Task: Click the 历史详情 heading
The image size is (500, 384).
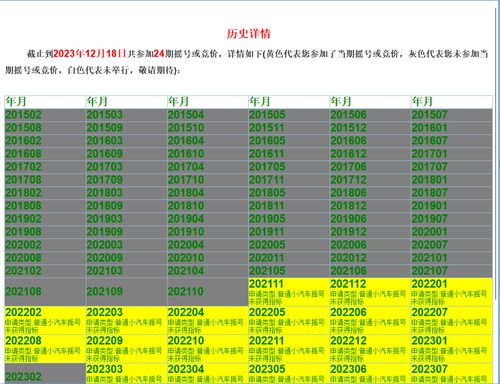Action: click(249, 34)
